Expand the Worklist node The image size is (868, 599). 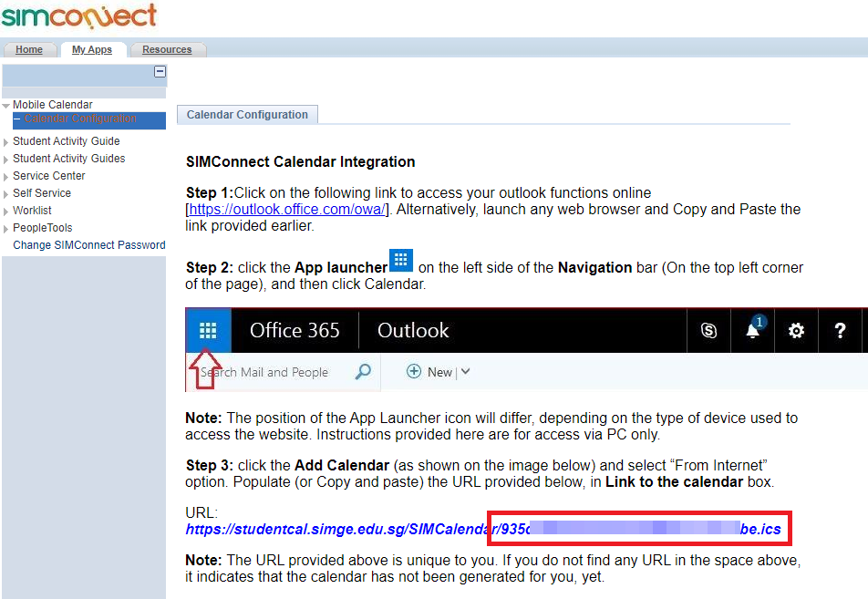click(5, 212)
